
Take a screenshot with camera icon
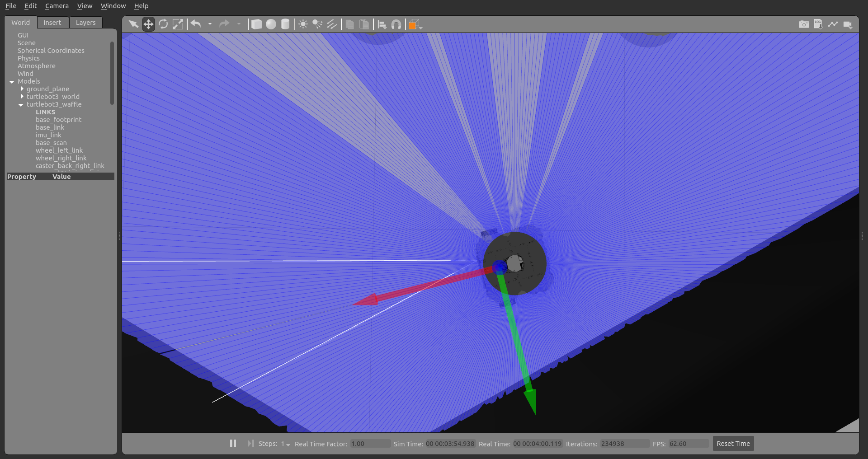tap(804, 24)
